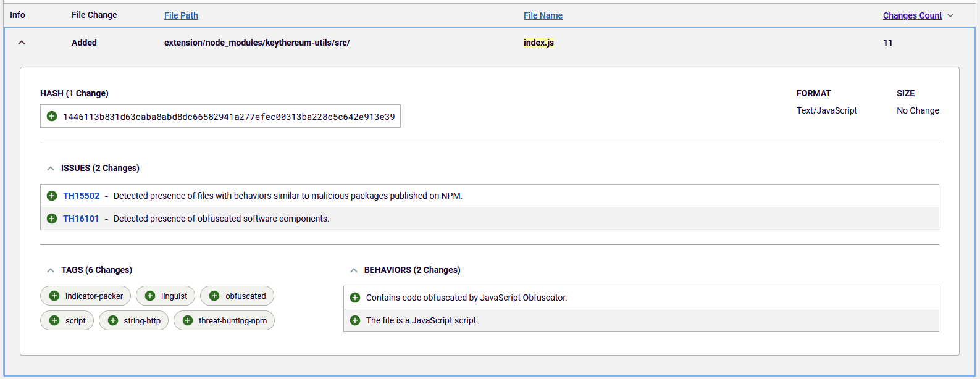
Task: Select the obfuscated tag label
Action: pyautogui.click(x=246, y=296)
